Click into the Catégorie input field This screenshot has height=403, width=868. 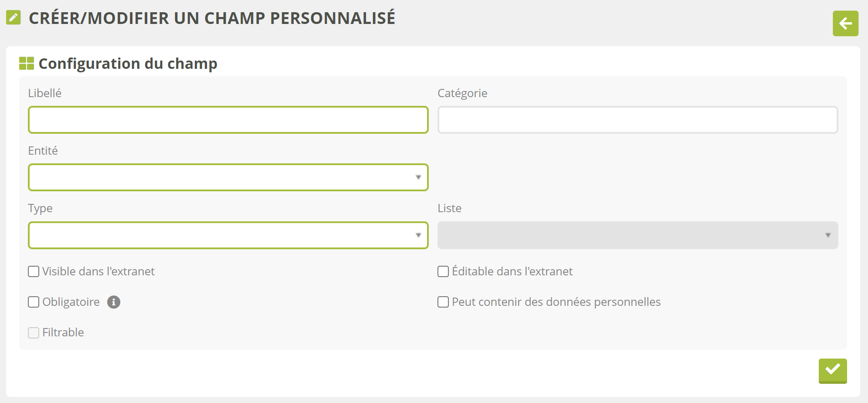pyautogui.click(x=637, y=120)
